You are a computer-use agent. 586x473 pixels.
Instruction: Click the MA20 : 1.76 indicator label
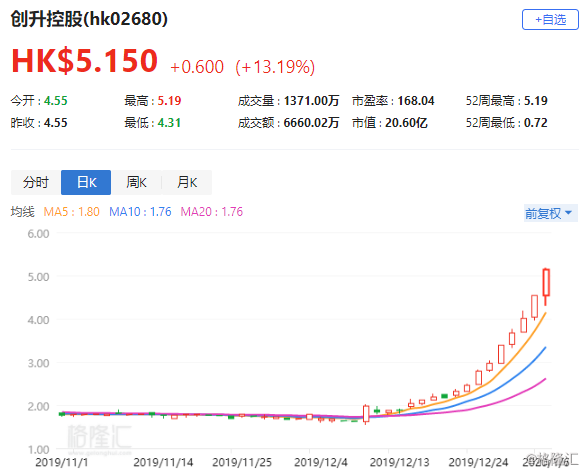pos(212,212)
